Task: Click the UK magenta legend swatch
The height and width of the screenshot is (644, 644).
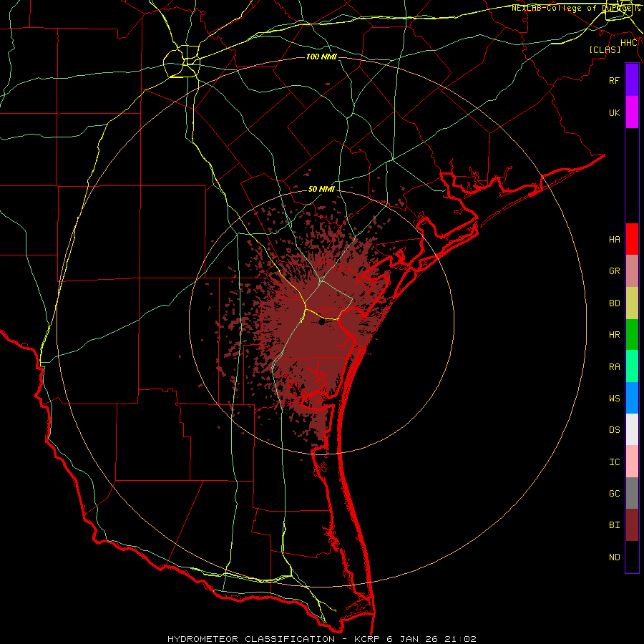Action: (x=632, y=112)
